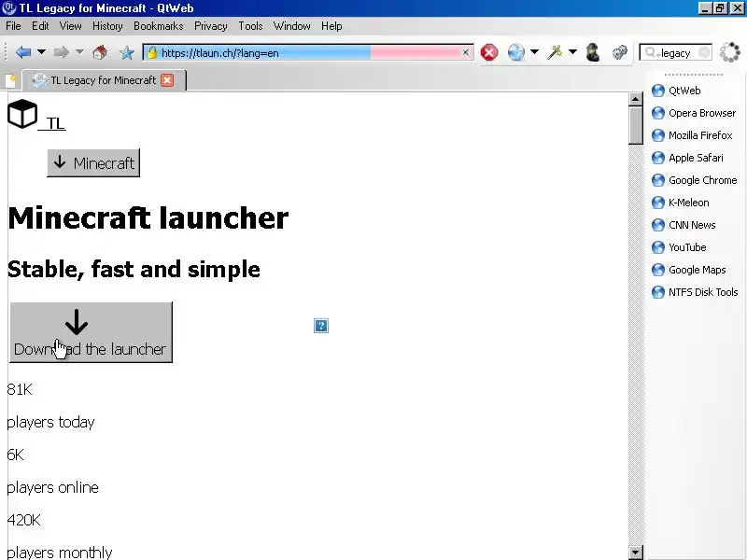Click the vertical scrollbar thumb
Image resolution: width=747 pixels, height=560 pixels.
coord(636,125)
